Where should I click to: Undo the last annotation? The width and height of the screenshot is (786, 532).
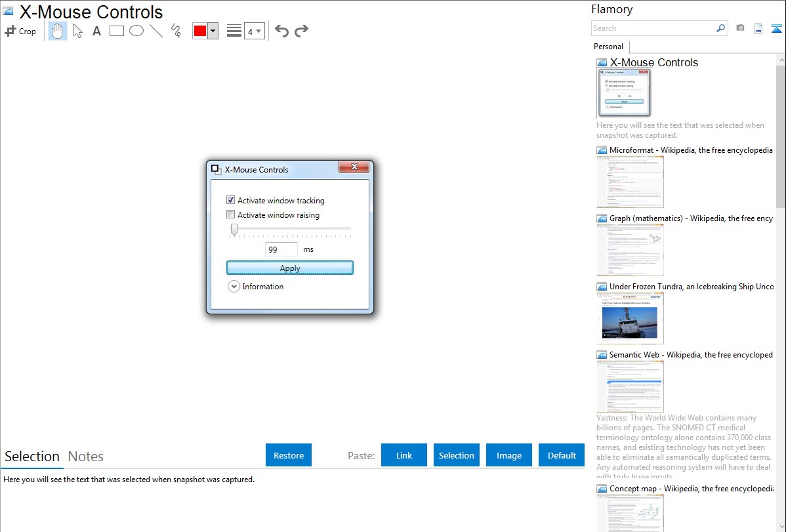tap(281, 31)
